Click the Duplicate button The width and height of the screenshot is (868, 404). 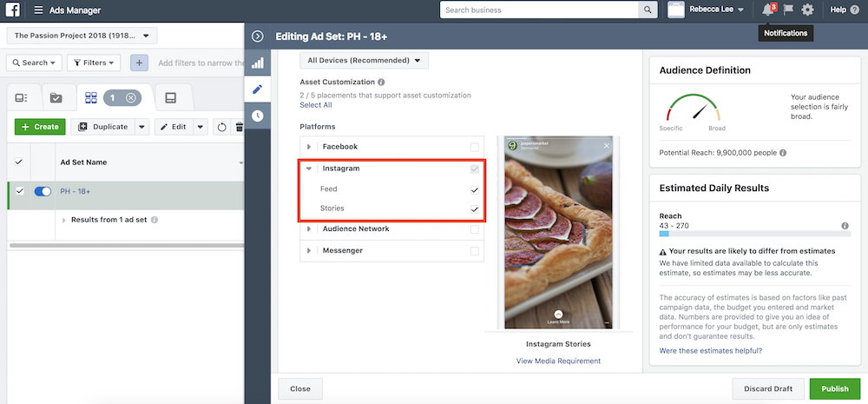(103, 127)
